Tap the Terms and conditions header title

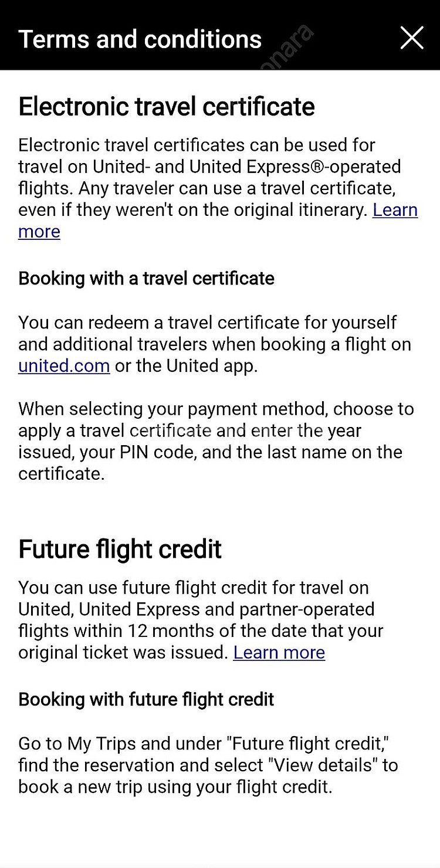[140, 39]
